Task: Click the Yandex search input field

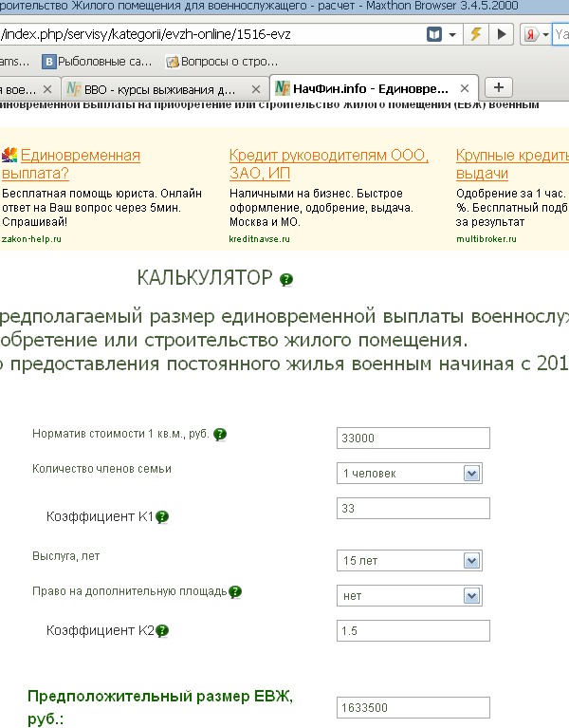Action: click(561, 34)
